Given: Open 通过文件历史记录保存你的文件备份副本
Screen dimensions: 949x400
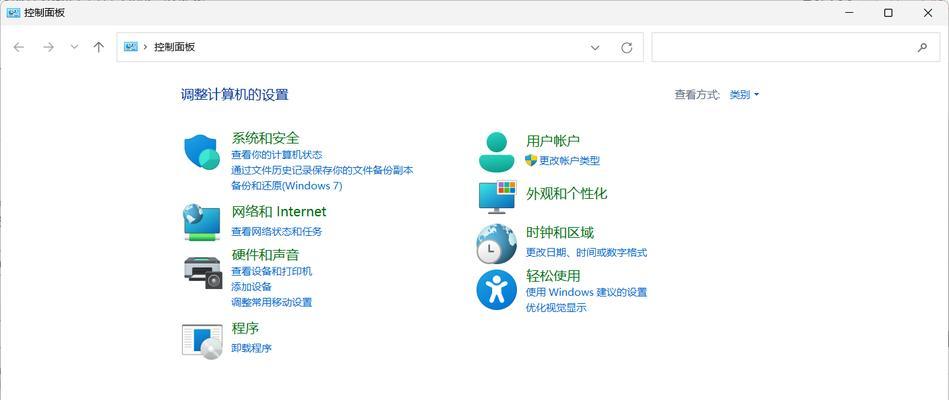Looking at the screenshot, I should point(323,170).
